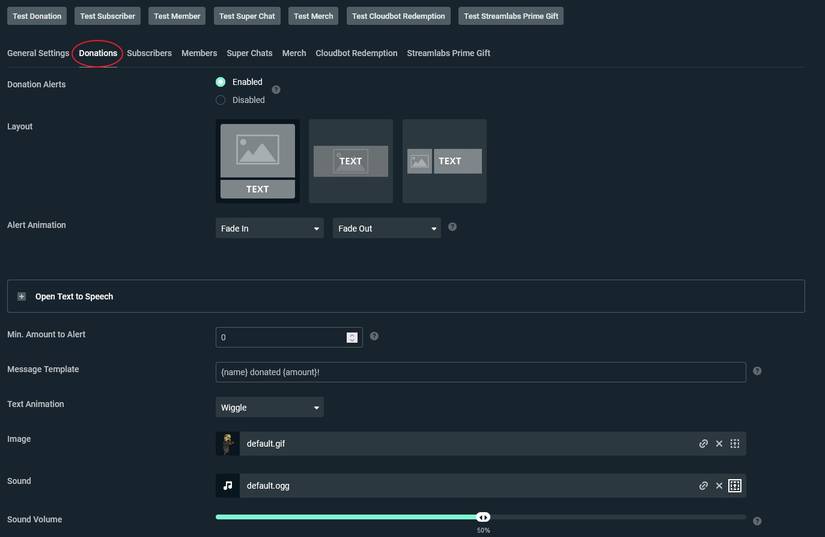Screen dimensions: 825x537
Task: Click the help icon beside Alert Animation dropdowns
Action: click(452, 227)
